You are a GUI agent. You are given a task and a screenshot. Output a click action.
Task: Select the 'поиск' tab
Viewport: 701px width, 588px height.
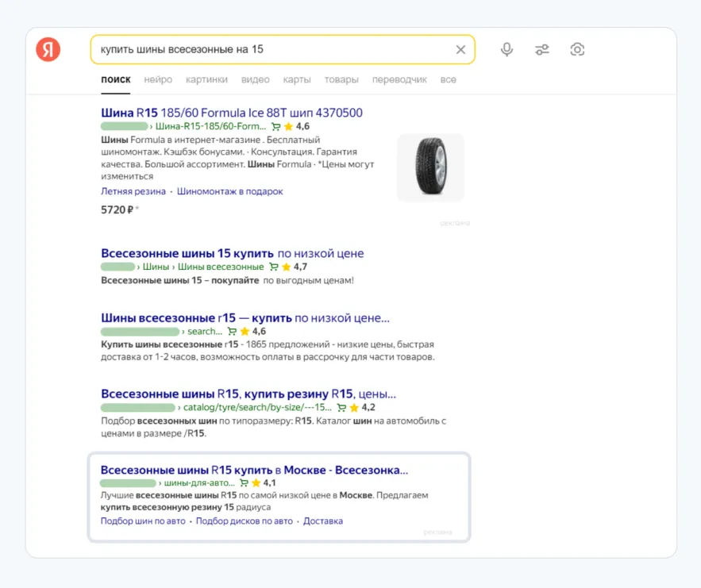116,79
